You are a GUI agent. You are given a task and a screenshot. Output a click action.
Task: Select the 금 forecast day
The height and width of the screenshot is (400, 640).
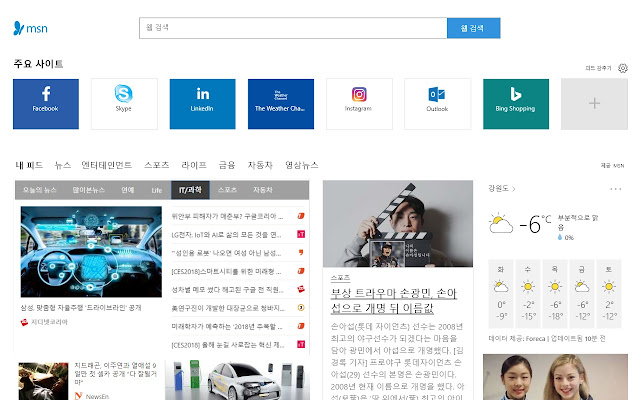(x=582, y=293)
